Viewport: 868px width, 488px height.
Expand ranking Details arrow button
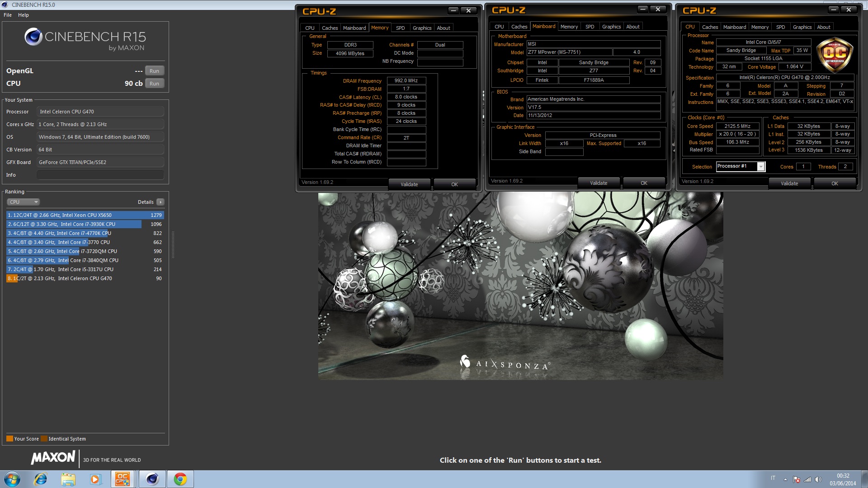160,202
